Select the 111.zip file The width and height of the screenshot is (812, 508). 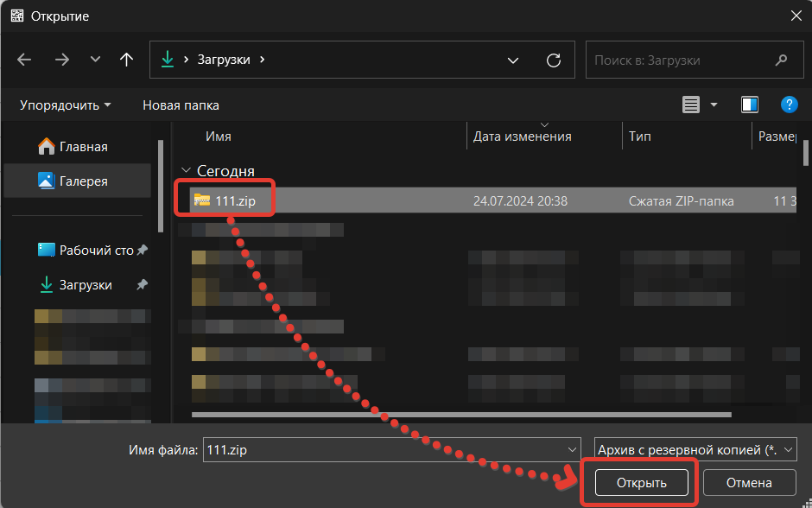pos(234,200)
